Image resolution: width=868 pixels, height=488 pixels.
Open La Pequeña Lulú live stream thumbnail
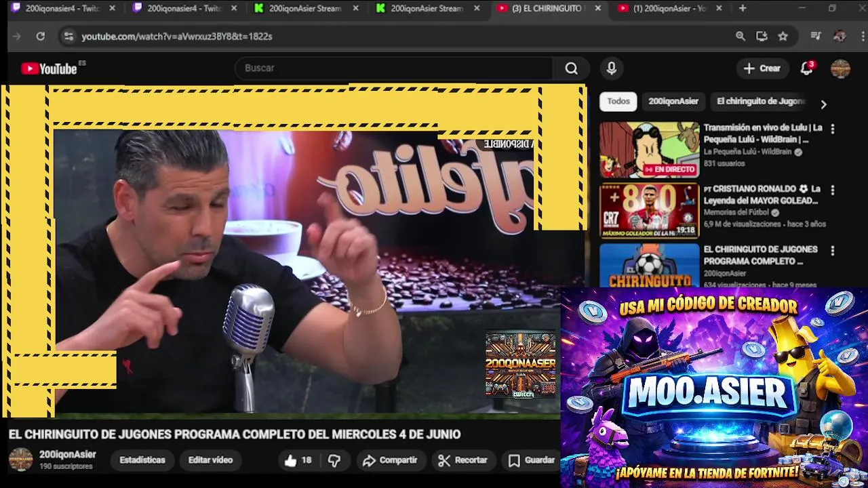tap(649, 150)
